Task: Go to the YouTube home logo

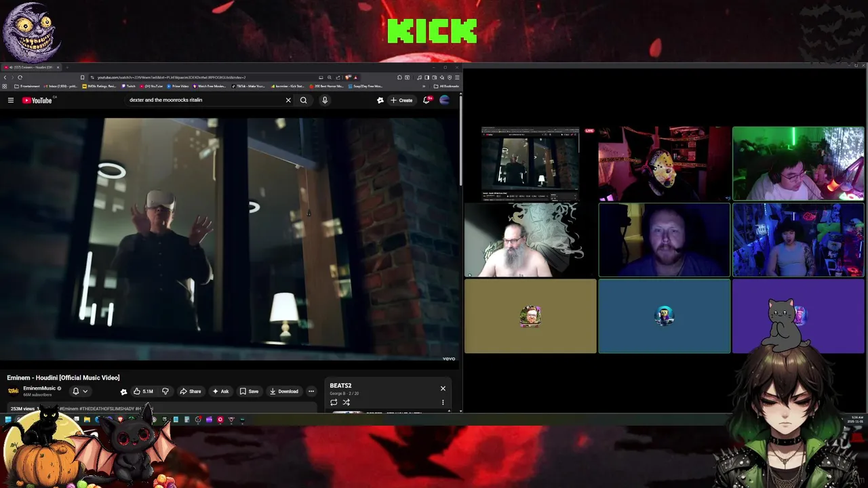Action: pyautogui.click(x=37, y=100)
